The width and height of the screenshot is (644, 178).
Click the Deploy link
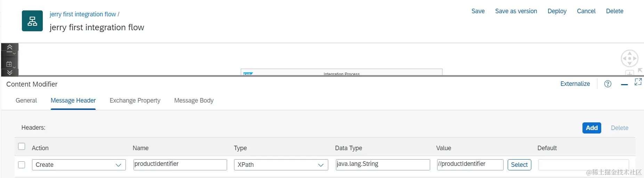pos(557,11)
